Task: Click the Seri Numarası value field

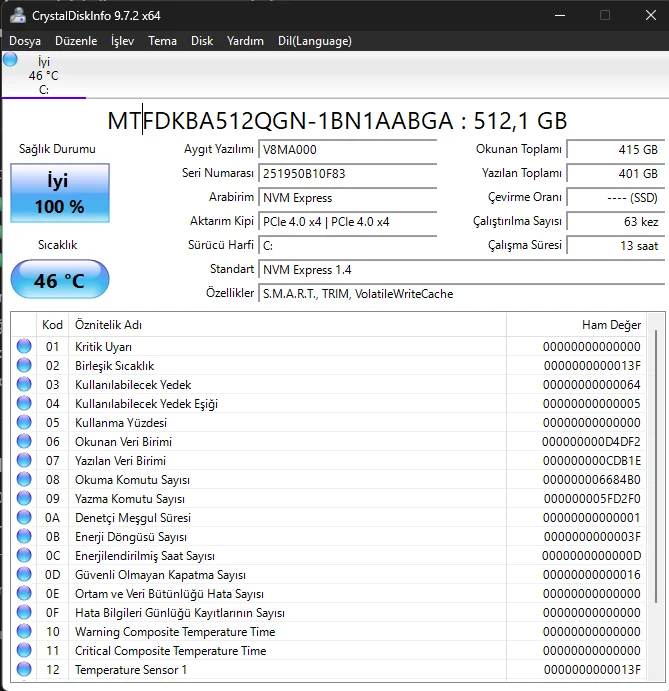Action: point(346,173)
